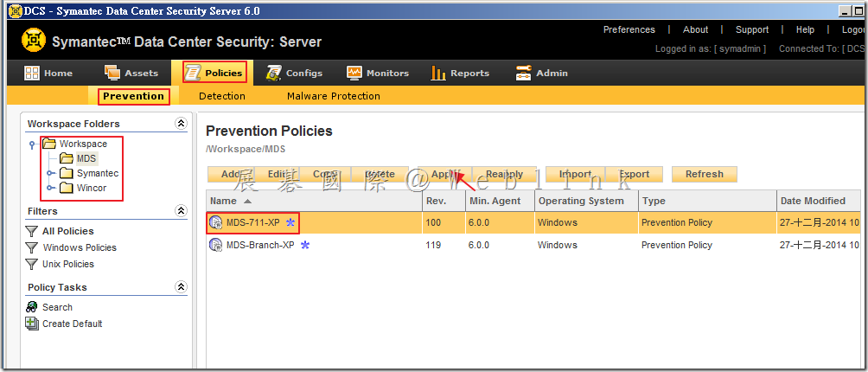Click the Reports bar chart icon

[x=438, y=73]
